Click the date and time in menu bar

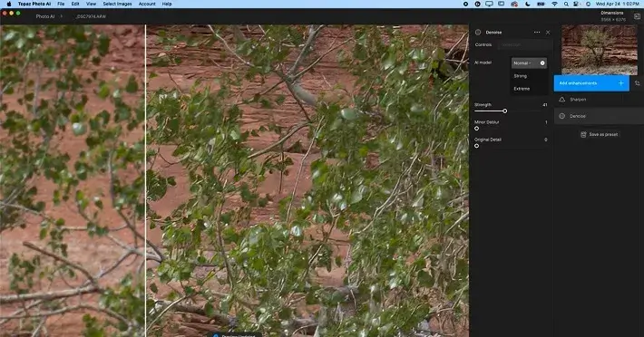coord(618,4)
